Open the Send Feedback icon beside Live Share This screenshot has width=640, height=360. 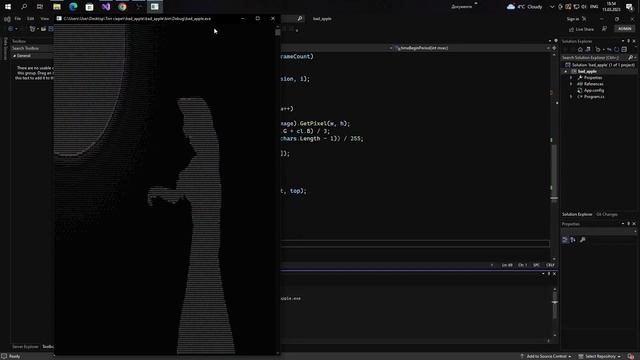(604, 29)
